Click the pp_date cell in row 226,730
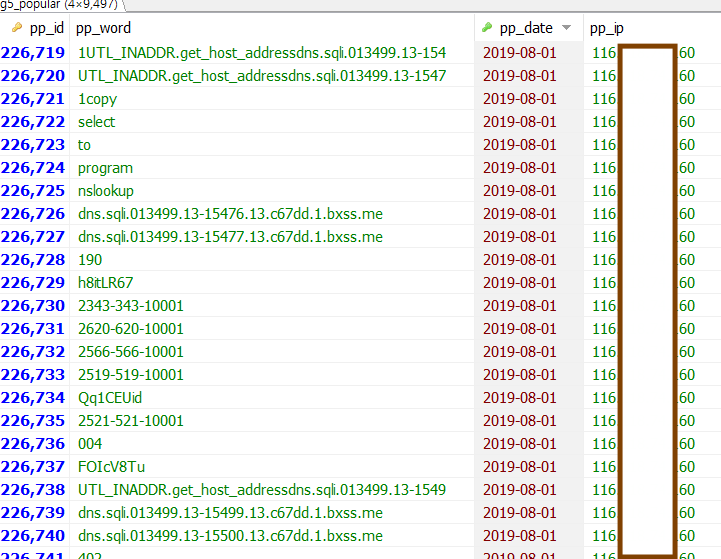Image resolution: width=721 pixels, height=559 pixels. point(529,306)
